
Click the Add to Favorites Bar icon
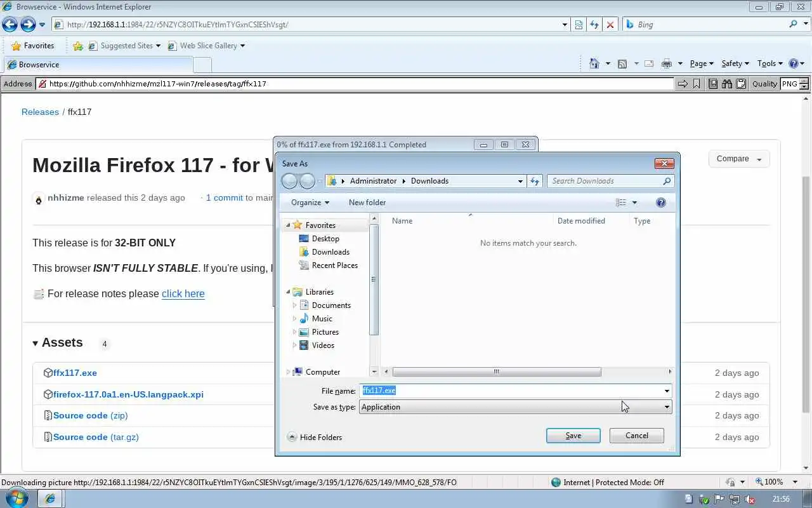point(78,46)
